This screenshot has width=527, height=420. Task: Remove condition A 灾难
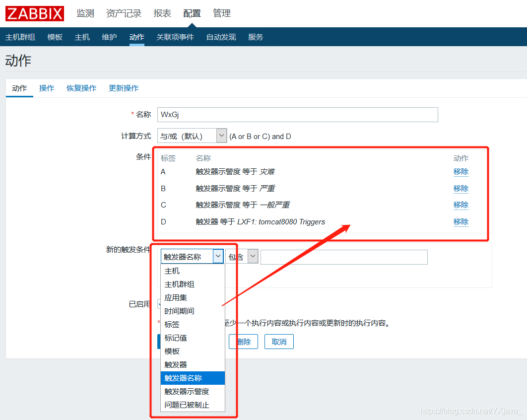coord(461,172)
